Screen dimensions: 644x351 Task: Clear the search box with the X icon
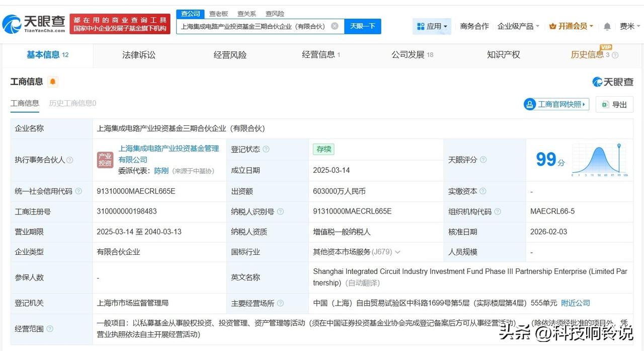tap(335, 26)
